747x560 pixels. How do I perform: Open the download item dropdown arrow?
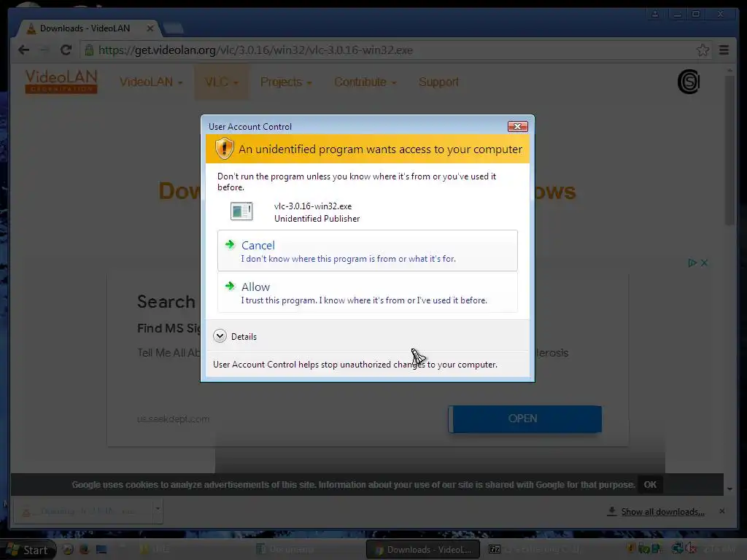tap(158, 509)
